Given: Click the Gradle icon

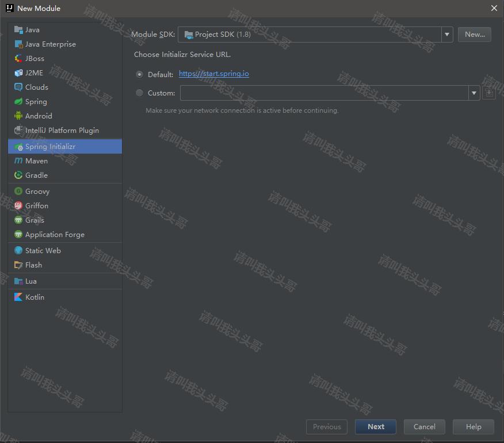Looking at the screenshot, I should click(18, 175).
